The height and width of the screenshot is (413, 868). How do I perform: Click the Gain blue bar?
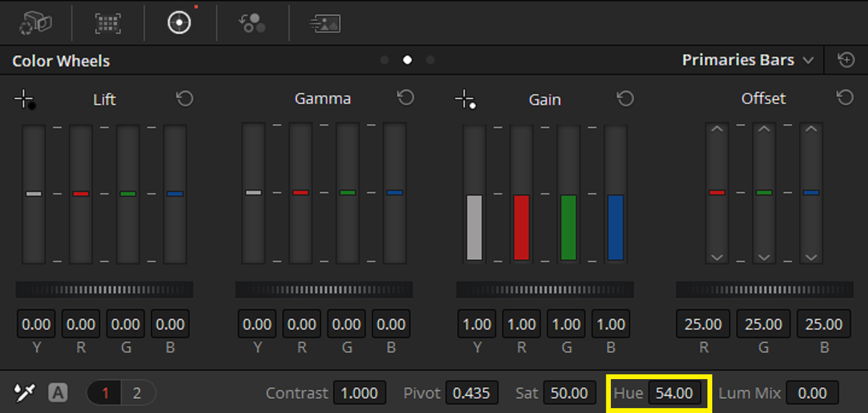tap(616, 227)
